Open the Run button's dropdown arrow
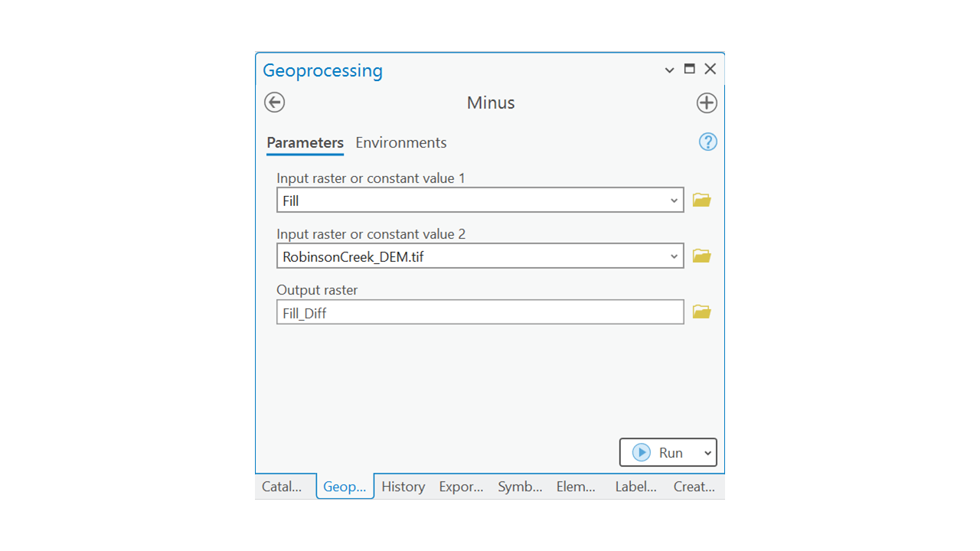 pyautogui.click(x=707, y=453)
